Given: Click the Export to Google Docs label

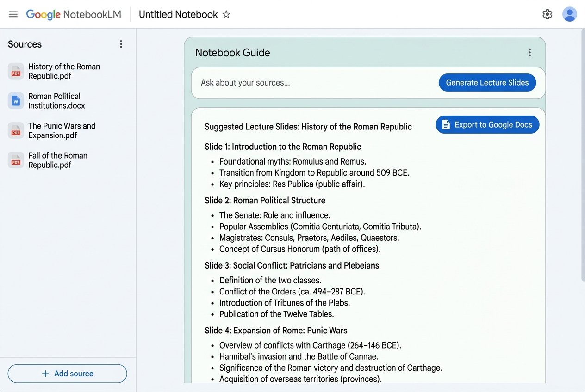Looking at the screenshot, I should 493,125.
